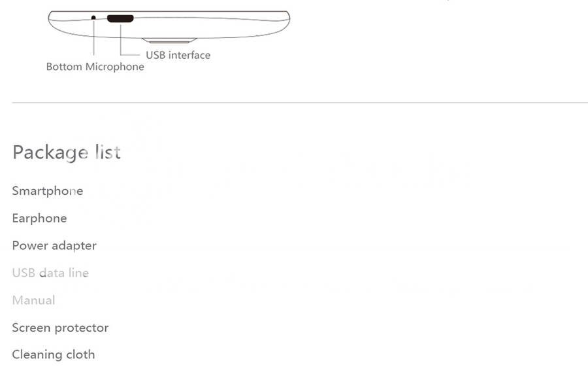Click the word 'list' in the heading
Viewport: 588px width, 380px height.
pyautogui.click(x=108, y=152)
